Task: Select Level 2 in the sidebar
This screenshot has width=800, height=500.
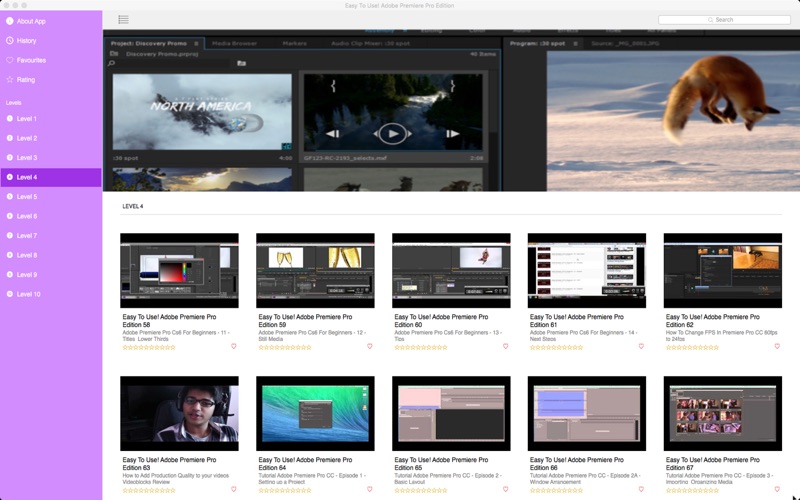Action: [x=51, y=138]
